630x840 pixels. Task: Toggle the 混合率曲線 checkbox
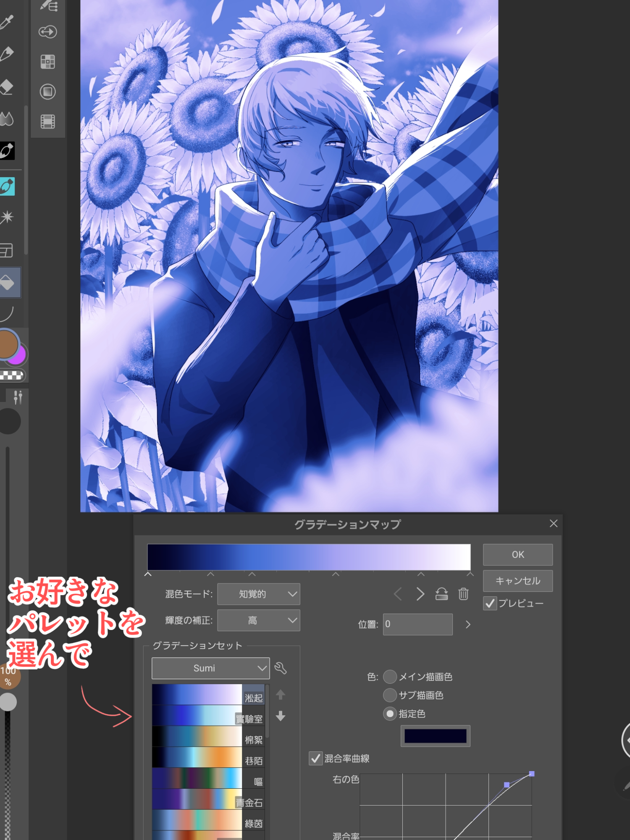click(316, 759)
